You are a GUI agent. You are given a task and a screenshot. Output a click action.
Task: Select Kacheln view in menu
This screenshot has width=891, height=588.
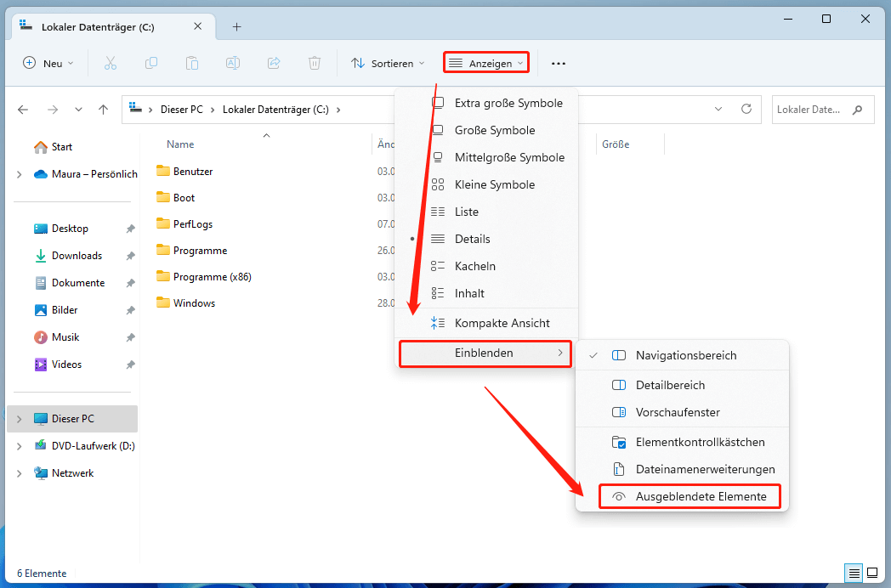coord(474,266)
